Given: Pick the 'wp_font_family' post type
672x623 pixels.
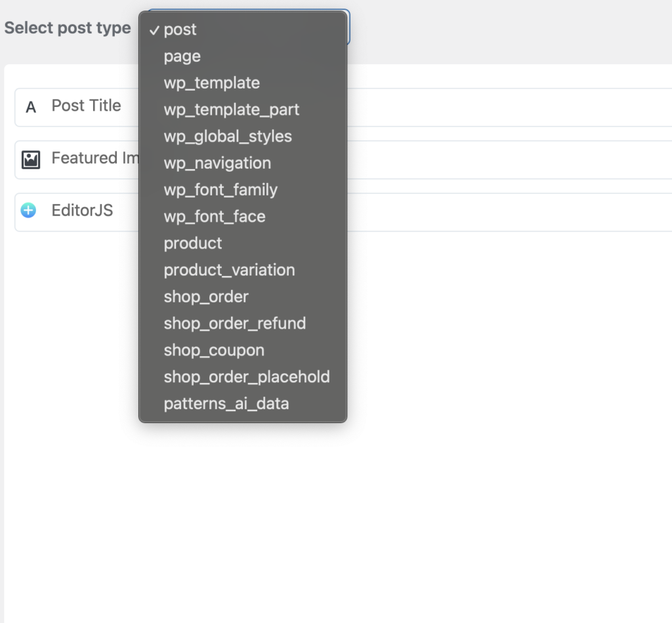Looking at the screenshot, I should (220, 190).
